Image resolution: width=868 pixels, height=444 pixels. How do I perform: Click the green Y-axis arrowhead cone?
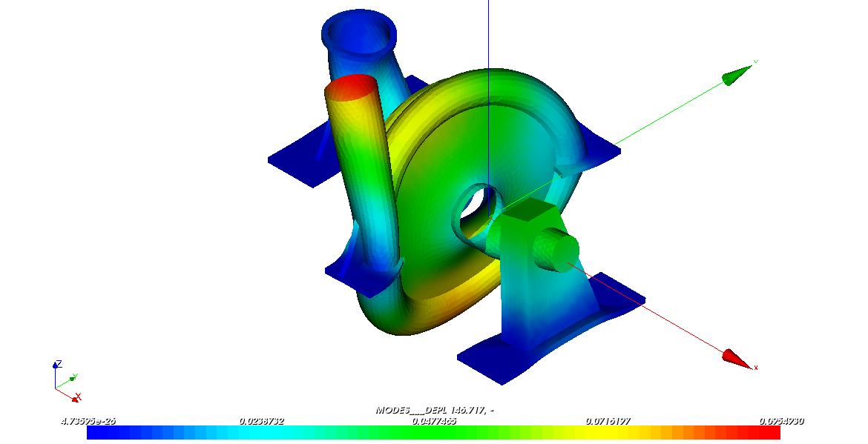point(736,74)
